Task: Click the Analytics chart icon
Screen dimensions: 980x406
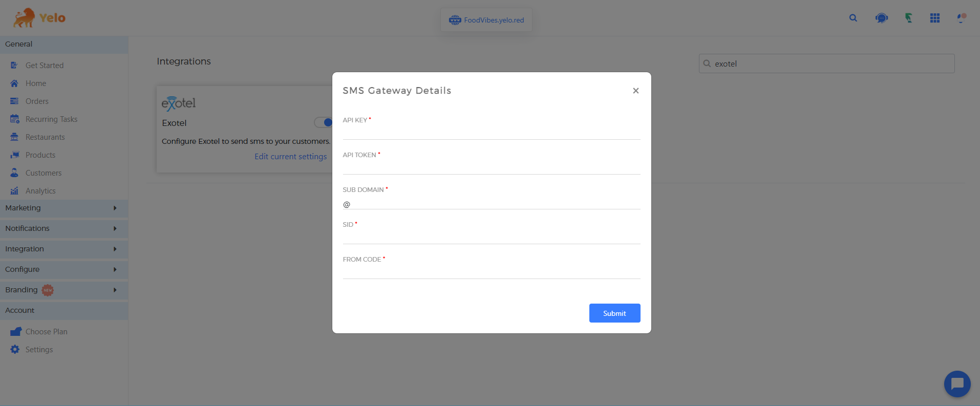Action: pos(14,191)
